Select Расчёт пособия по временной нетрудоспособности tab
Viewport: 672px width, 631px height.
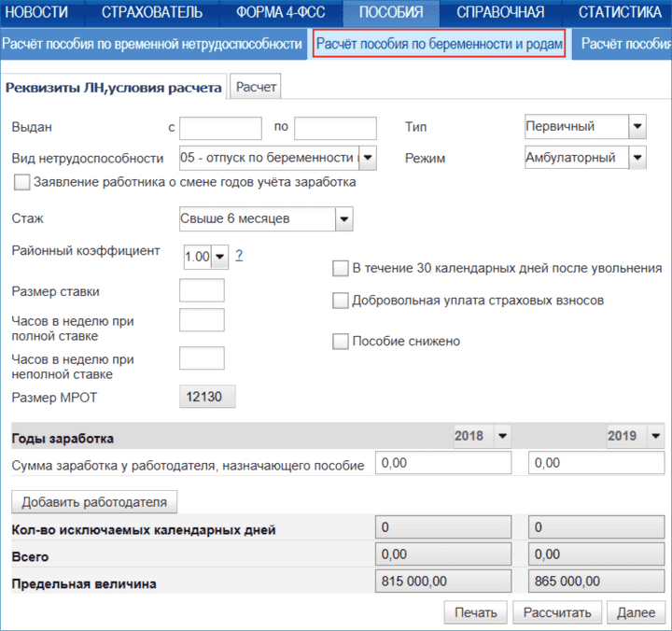[151, 44]
